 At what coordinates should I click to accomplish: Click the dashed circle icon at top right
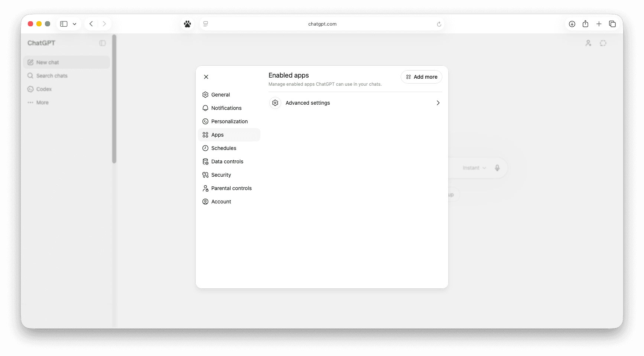pyautogui.click(x=603, y=43)
